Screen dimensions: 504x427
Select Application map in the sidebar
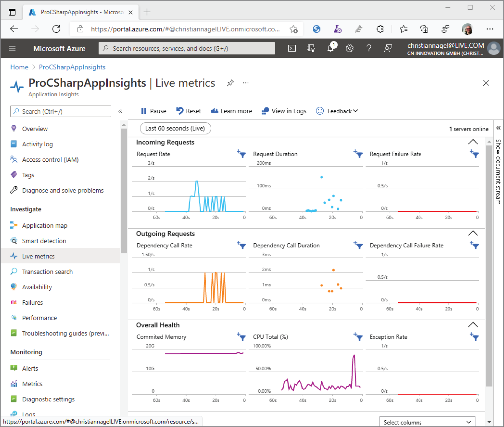[44, 225]
